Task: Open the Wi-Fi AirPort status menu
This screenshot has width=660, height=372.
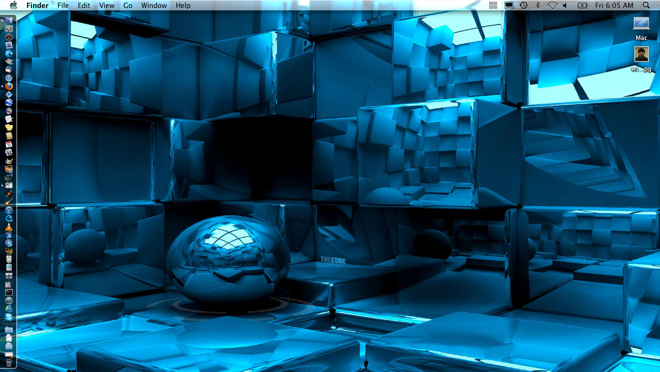Action: 552,5
